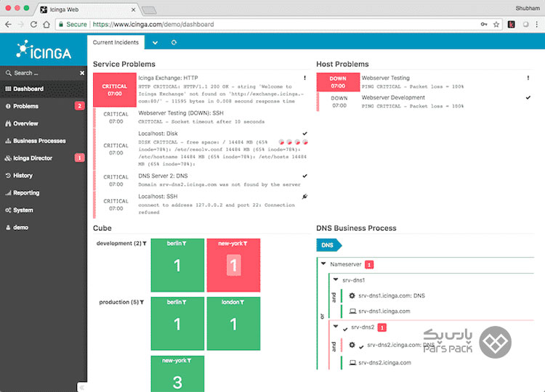
Task: Open Webserver Testing host
Action: pos(385,78)
